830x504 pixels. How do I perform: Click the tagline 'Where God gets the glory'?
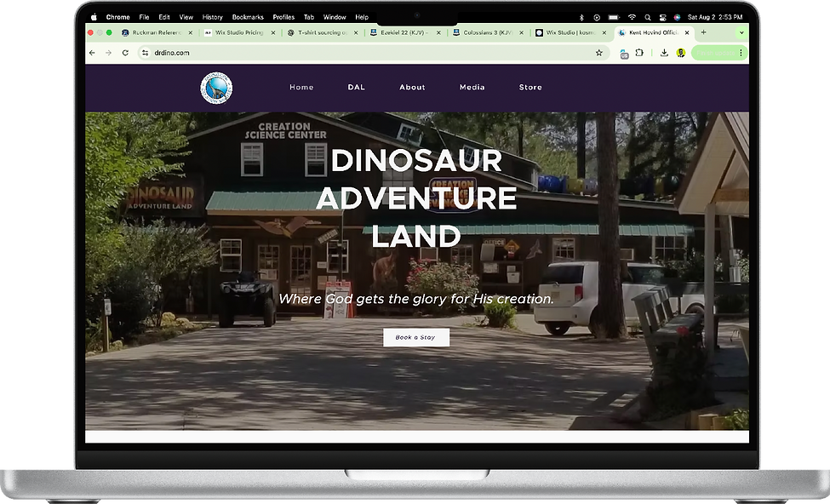(x=416, y=299)
